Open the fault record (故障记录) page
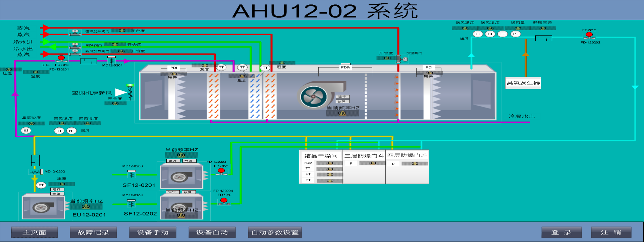This screenshot has width=644, height=242. coord(93,232)
